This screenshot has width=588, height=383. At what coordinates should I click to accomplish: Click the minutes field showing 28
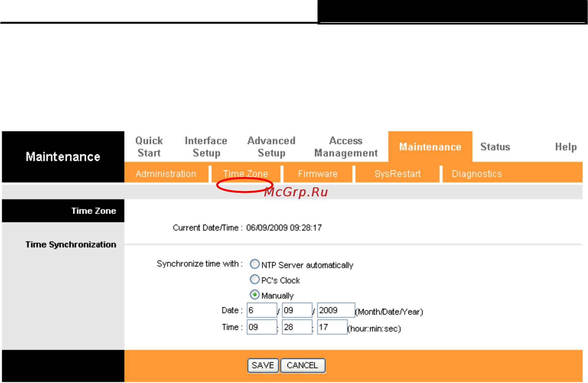(x=297, y=327)
